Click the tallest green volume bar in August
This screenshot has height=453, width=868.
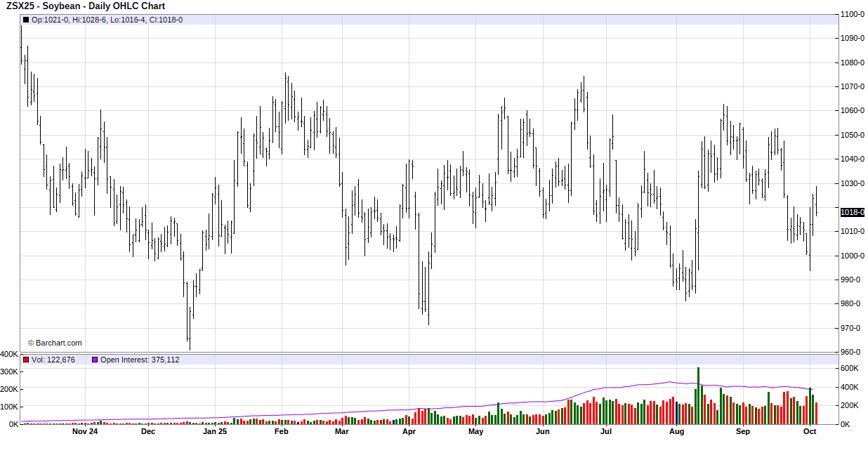click(x=698, y=395)
